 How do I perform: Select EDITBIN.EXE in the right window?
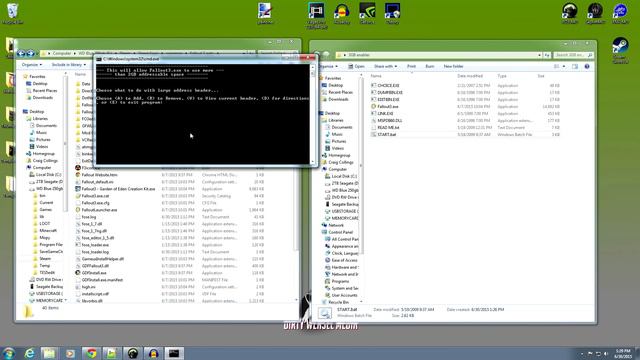(388, 100)
